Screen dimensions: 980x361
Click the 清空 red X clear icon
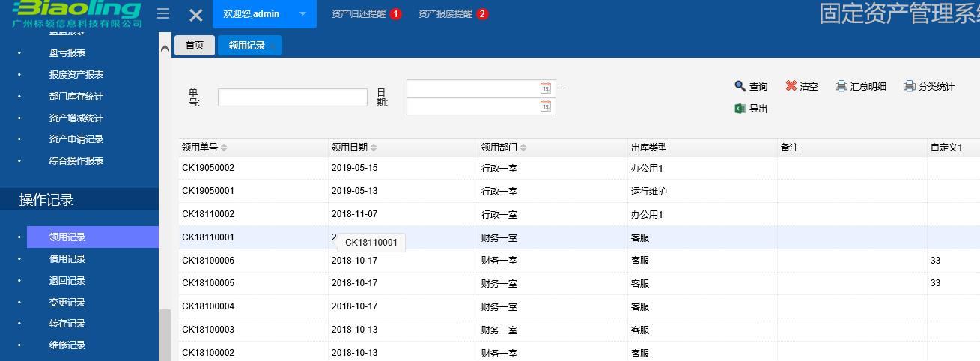[791, 86]
